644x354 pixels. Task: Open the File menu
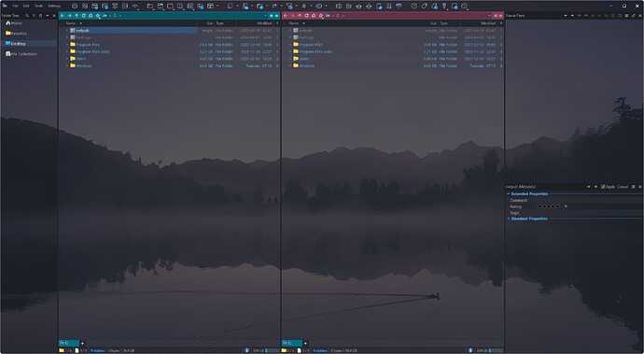pyautogui.click(x=15, y=7)
